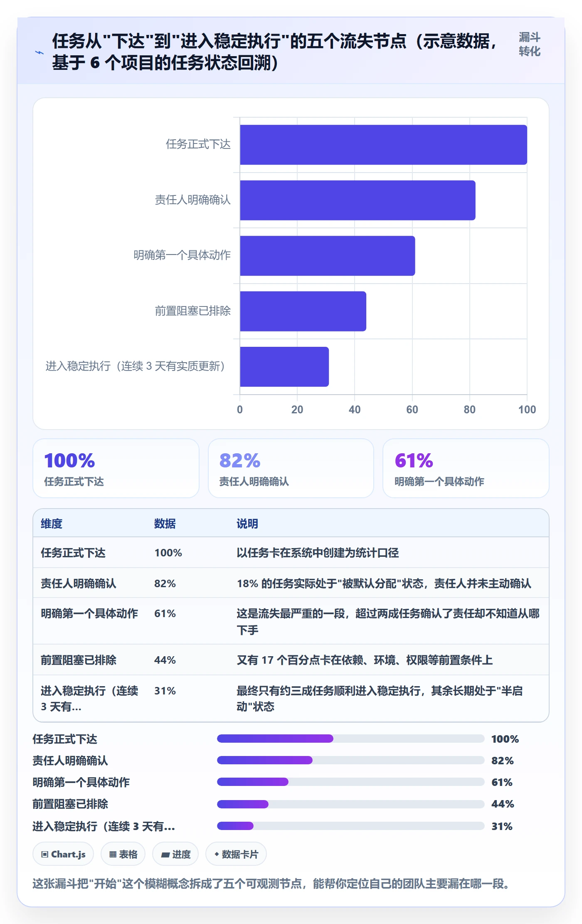Click the 任务正式下达 chart bar
Viewport: 582px width, 924px height.
point(383,145)
